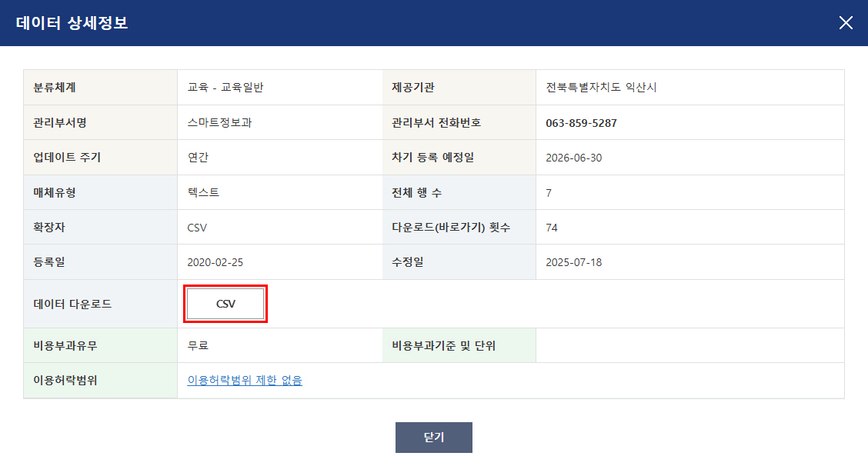Select the download count 74

pyautogui.click(x=552, y=227)
